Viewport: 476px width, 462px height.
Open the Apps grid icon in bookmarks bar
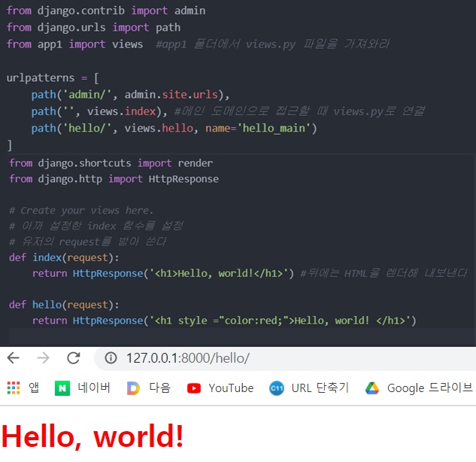coord(14,388)
